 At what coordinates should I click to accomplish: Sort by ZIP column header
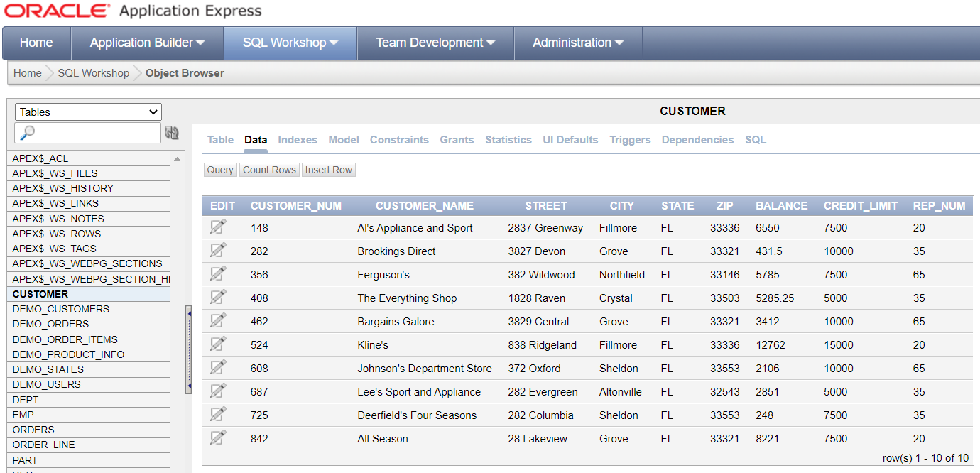coord(724,206)
